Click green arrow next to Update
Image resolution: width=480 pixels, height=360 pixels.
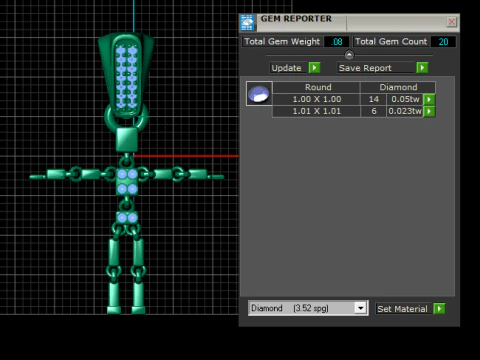point(314,68)
